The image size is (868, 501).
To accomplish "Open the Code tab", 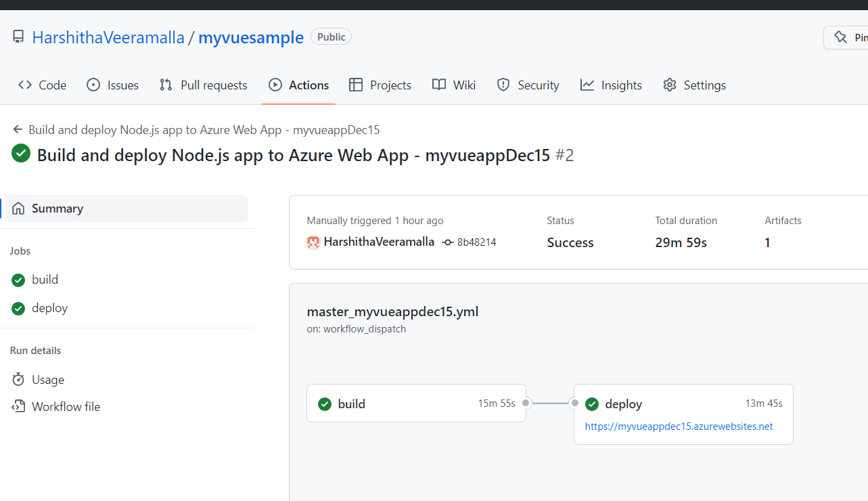I will point(42,85).
